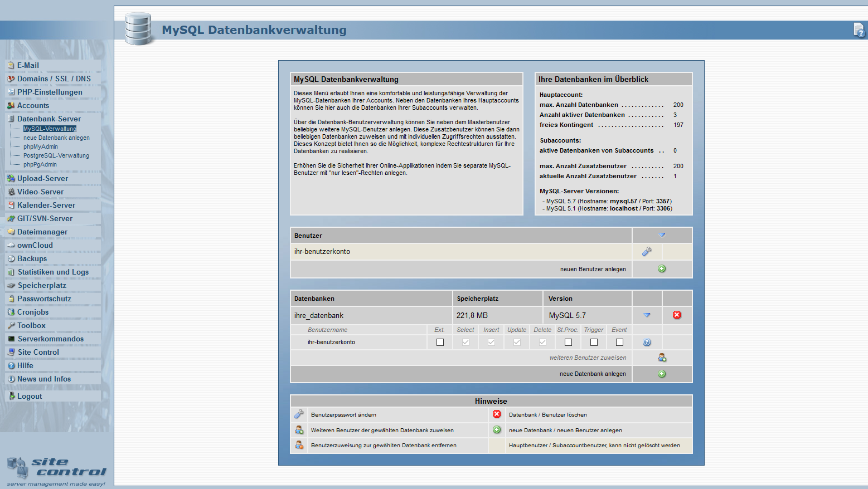Click the blue info icon in ihr-benutzerkonto row

pos(647,343)
